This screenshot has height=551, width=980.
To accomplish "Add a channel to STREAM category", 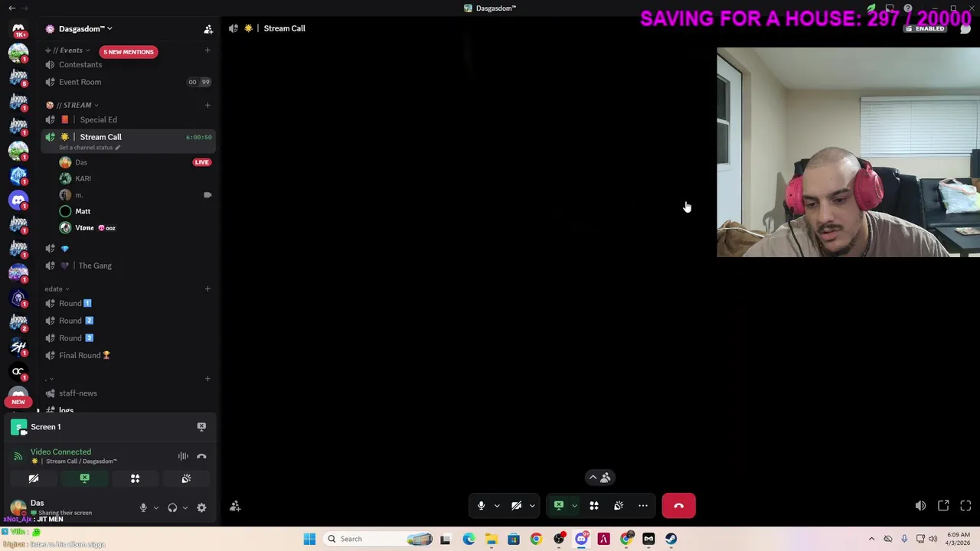I will [x=207, y=105].
